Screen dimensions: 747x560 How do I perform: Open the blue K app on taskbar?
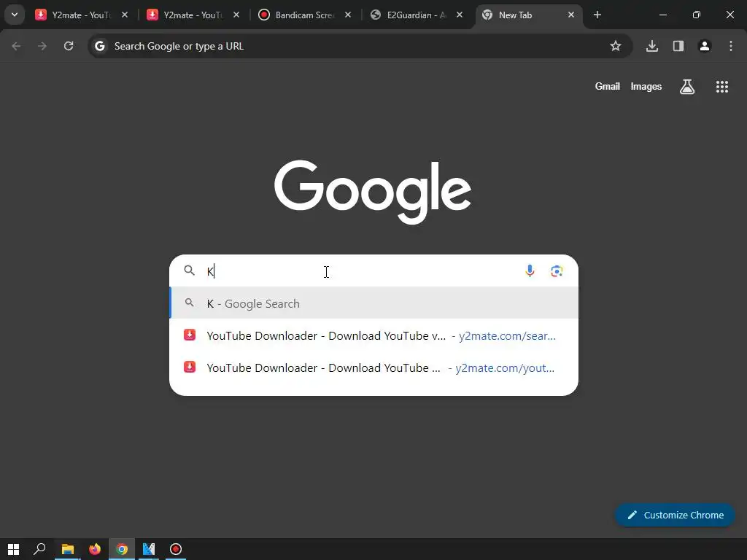[x=149, y=549]
